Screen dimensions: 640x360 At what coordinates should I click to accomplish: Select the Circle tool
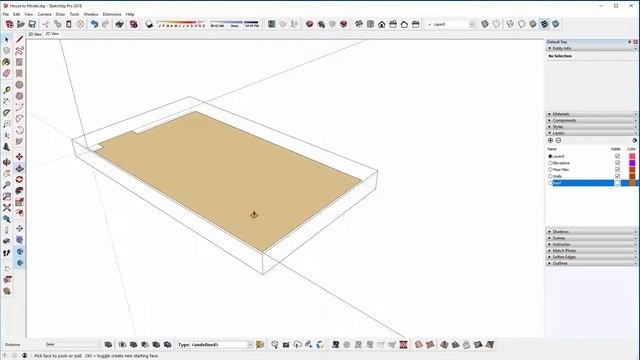pos(19,85)
